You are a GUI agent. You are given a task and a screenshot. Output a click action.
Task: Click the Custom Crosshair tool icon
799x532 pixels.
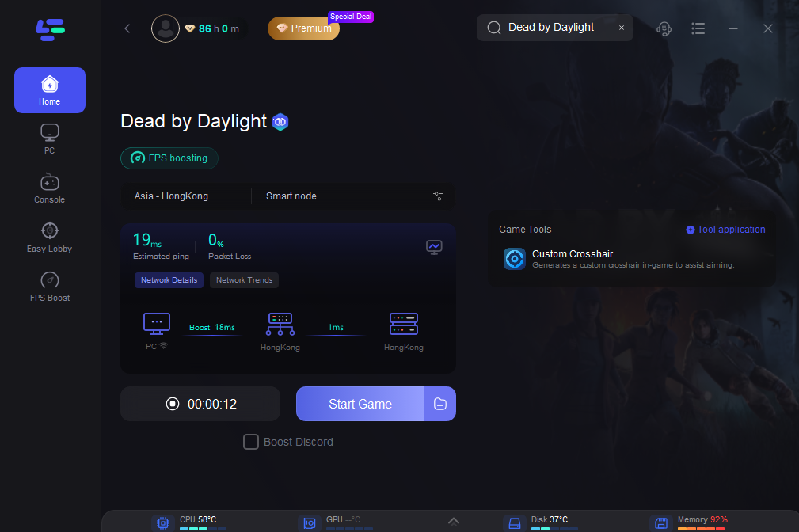pyautogui.click(x=515, y=259)
